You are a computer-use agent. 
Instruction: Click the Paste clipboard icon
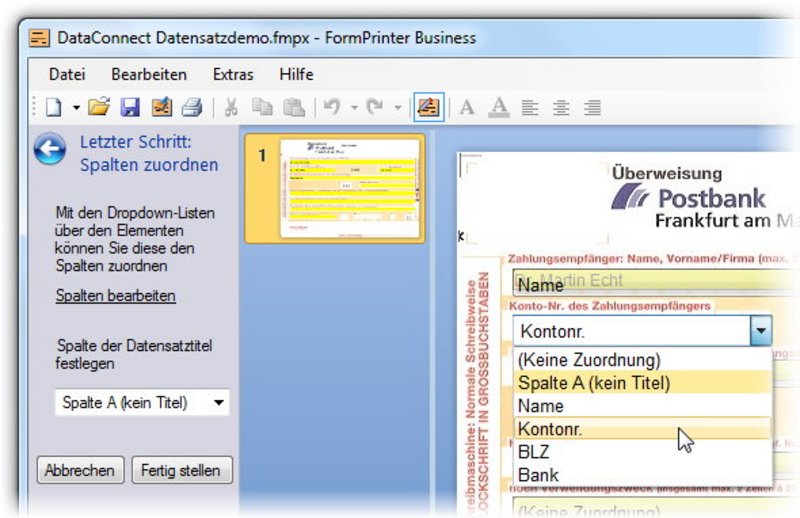[x=294, y=107]
